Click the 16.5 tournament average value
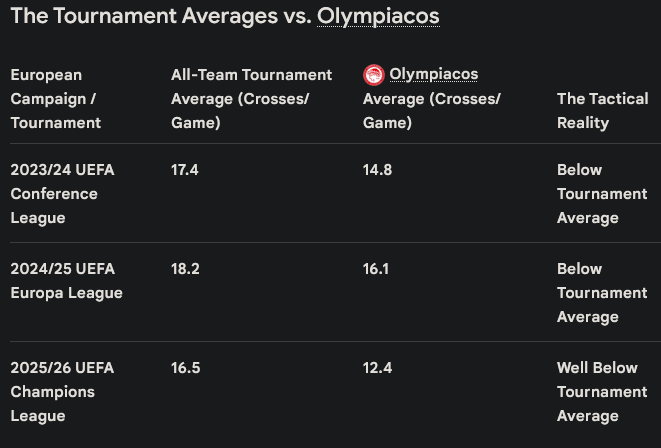 [x=185, y=368]
